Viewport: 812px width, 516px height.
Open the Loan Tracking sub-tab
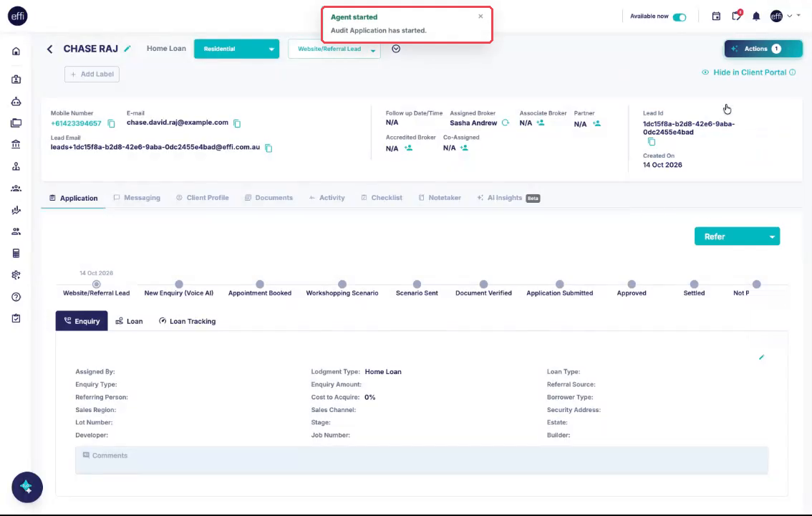pos(187,321)
